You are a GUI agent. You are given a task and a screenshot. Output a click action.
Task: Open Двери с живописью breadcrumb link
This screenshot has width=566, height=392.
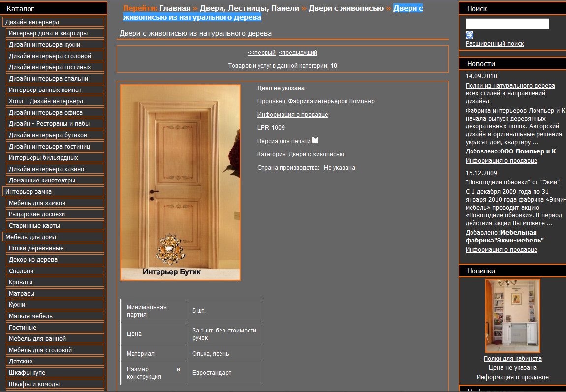346,8
